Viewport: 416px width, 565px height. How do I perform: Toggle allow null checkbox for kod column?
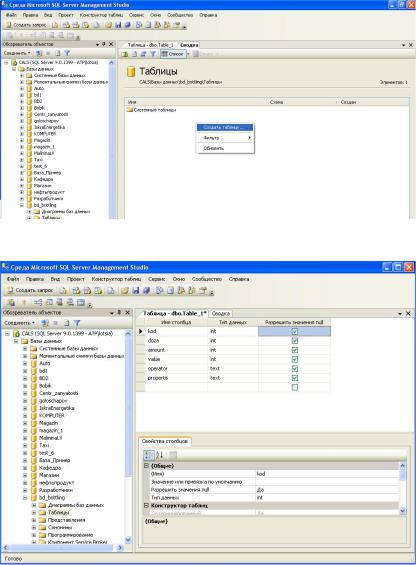pyautogui.click(x=295, y=332)
